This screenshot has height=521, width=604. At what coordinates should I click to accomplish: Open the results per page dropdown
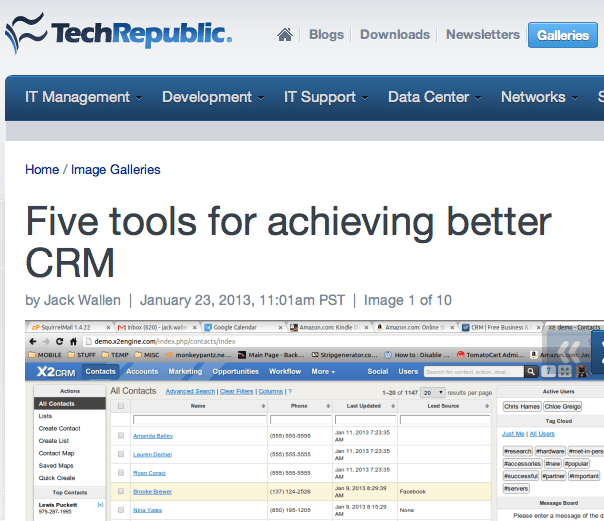tap(433, 393)
